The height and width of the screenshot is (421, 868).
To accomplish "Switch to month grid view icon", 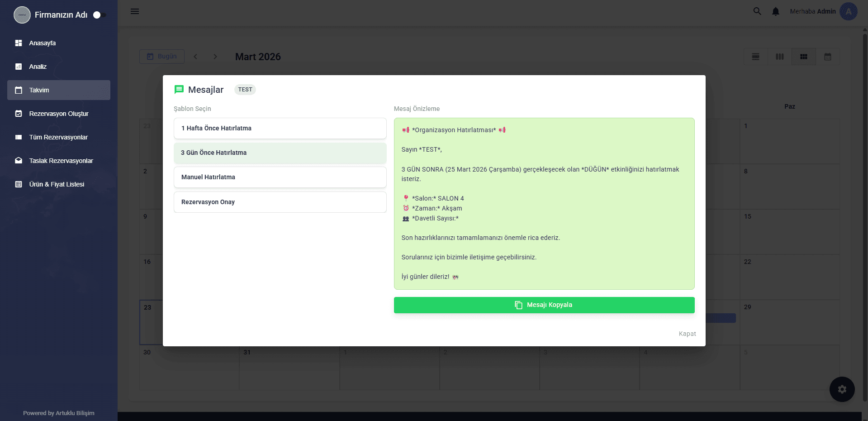I will (x=804, y=57).
